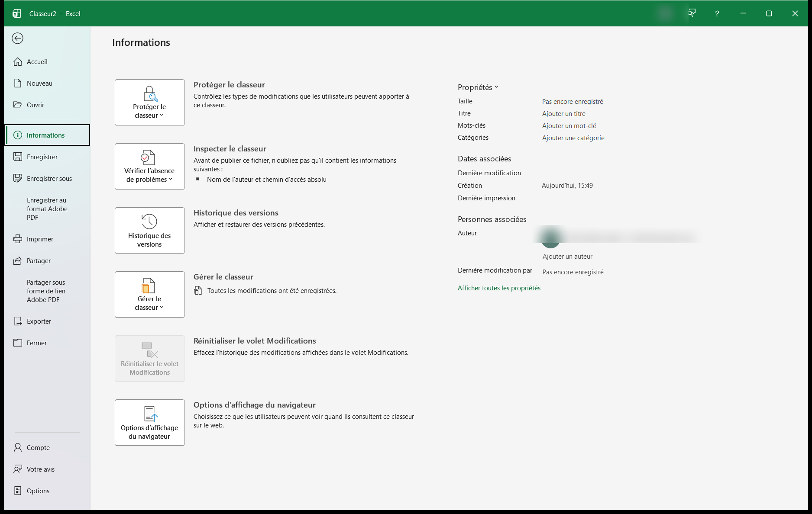The width and height of the screenshot is (812, 514).
Task: Select the Informations tab
Action: pos(47,135)
